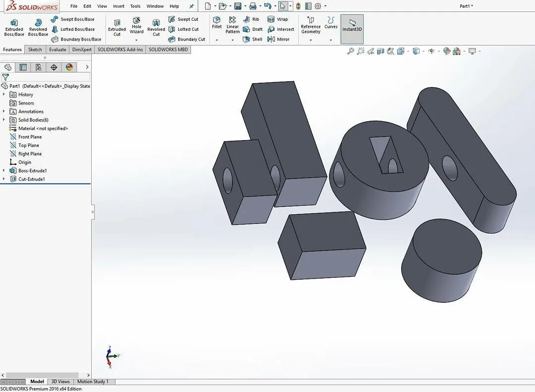535x392 pixels.
Task: Switch to the DimXpert tab
Action: coord(82,49)
